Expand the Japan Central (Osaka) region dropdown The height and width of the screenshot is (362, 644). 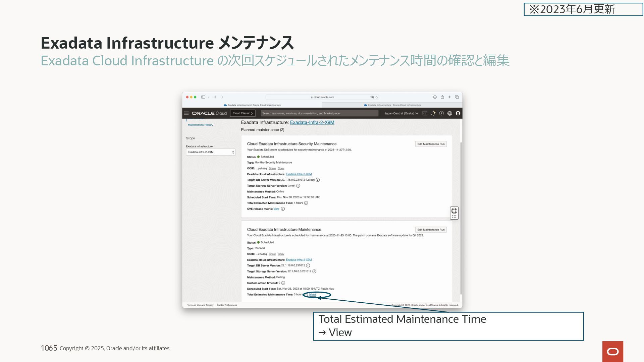click(401, 113)
